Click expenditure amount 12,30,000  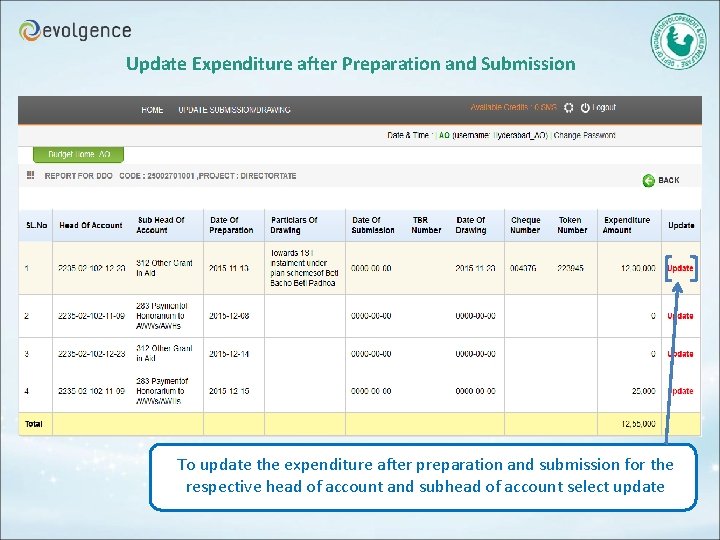click(638, 268)
